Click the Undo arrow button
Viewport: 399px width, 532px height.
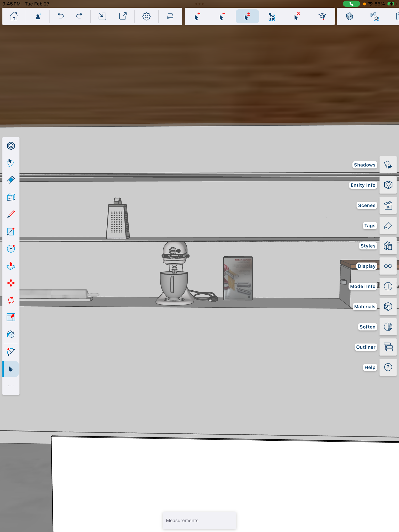tap(61, 16)
